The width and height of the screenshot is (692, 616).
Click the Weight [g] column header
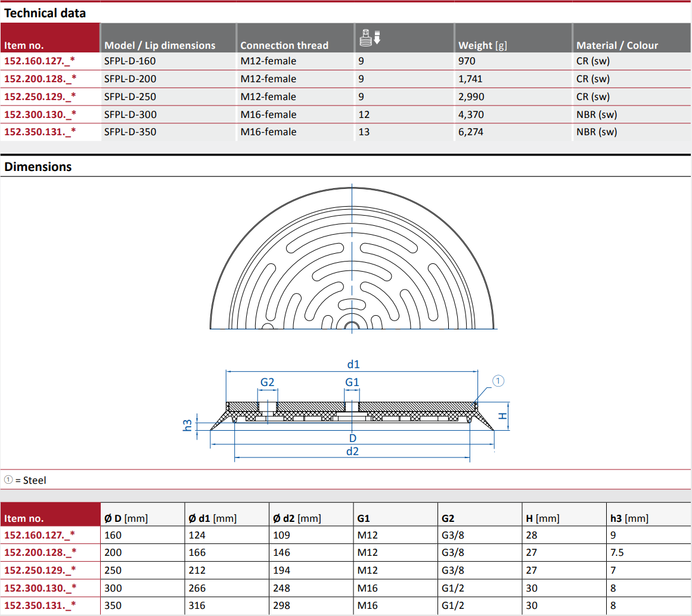coord(482,45)
